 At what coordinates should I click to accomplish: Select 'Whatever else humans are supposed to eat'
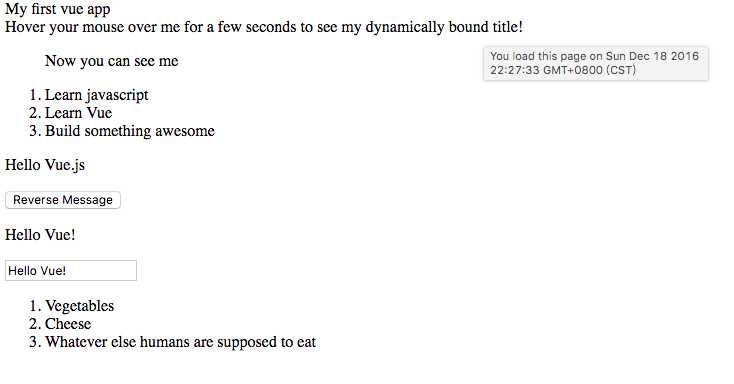180,342
